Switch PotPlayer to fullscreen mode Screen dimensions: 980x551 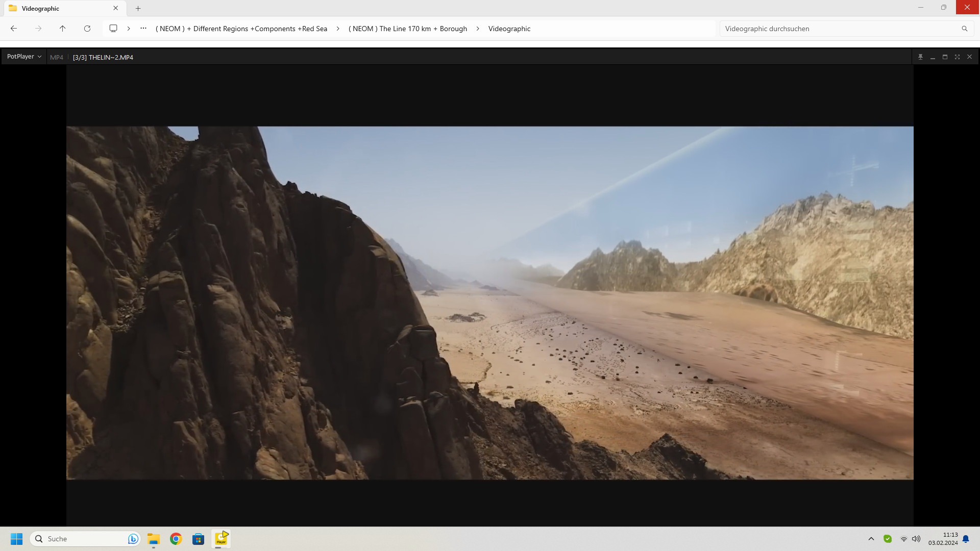957,57
